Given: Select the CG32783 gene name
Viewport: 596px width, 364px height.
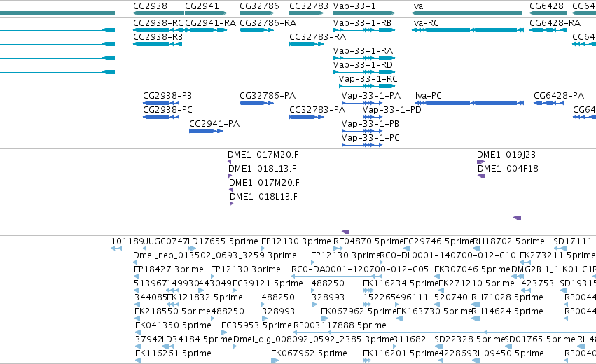Looking at the screenshot, I should 309,6.
